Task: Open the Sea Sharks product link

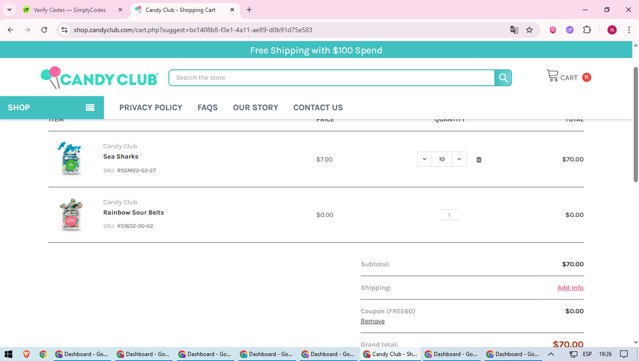Action: [x=121, y=156]
